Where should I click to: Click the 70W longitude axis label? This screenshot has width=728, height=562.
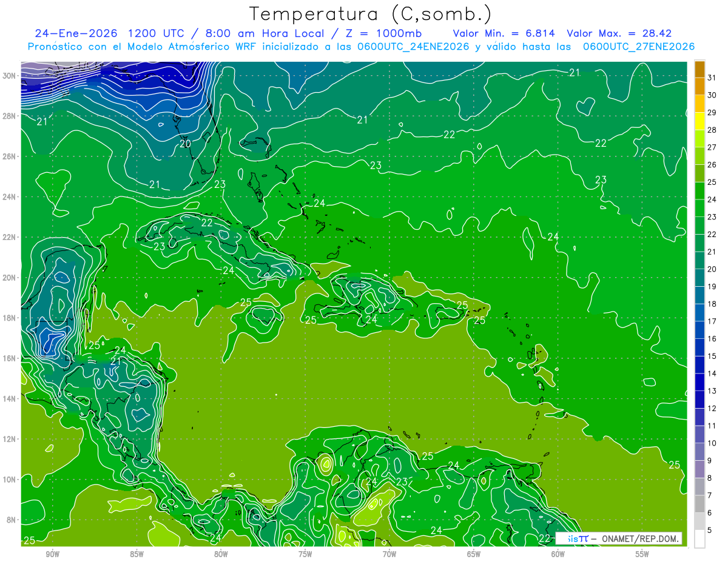389,554
